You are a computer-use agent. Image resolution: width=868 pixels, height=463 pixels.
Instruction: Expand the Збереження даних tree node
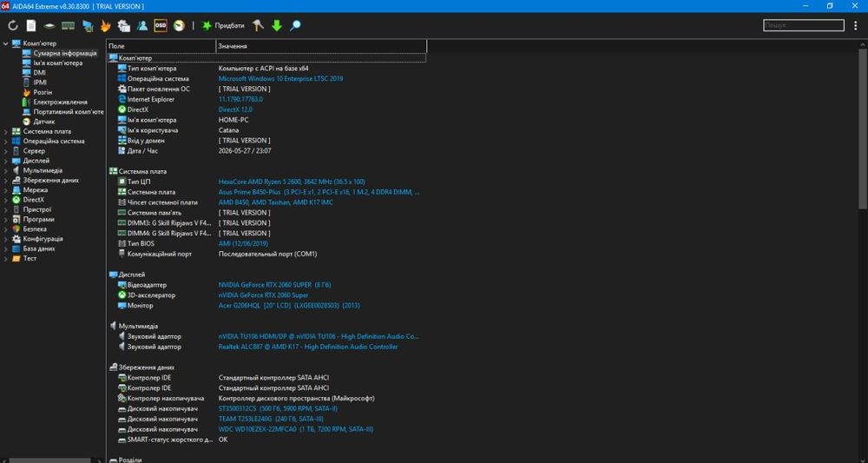point(5,180)
